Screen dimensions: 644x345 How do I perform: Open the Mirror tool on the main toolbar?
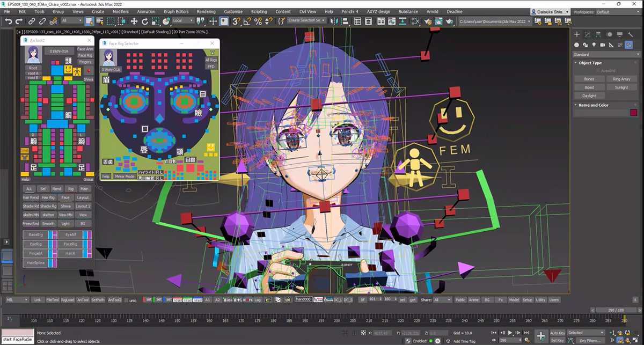(x=334, y=22)
